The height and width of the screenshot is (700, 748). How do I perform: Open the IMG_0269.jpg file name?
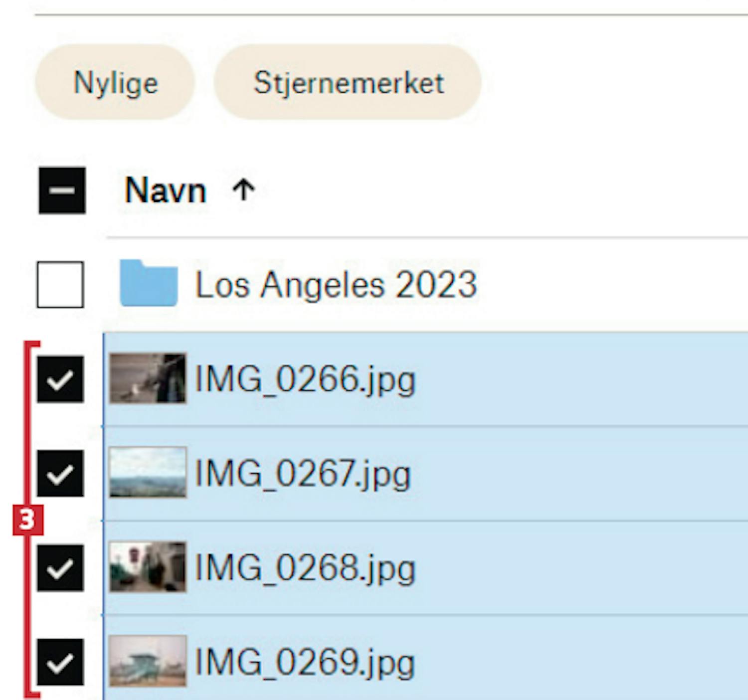(305, 663)
